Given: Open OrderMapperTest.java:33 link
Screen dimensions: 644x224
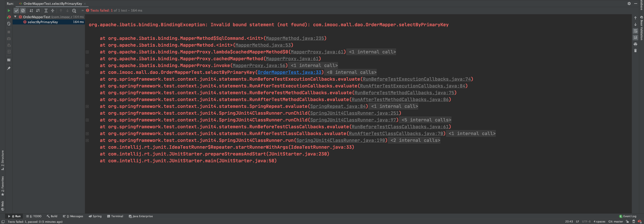Looking at the screenshot, I should click(289, 72).
